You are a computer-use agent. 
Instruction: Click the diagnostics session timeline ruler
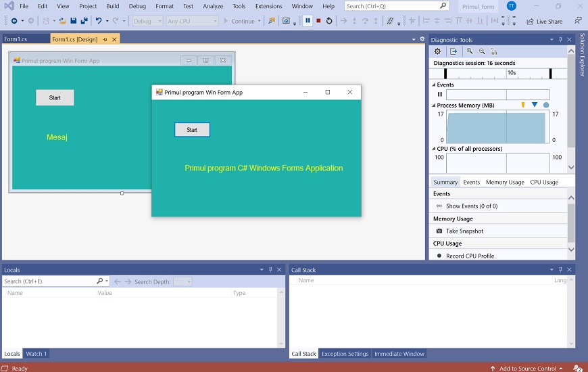(497, 72)
